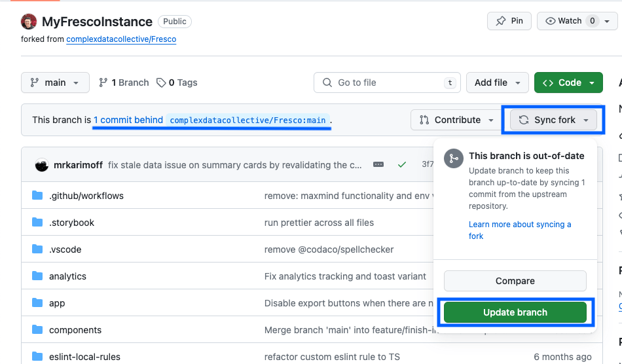The image size is (622, 364).
Task: Pin the MyFrescoInstance repository
Action: (509, 21)
